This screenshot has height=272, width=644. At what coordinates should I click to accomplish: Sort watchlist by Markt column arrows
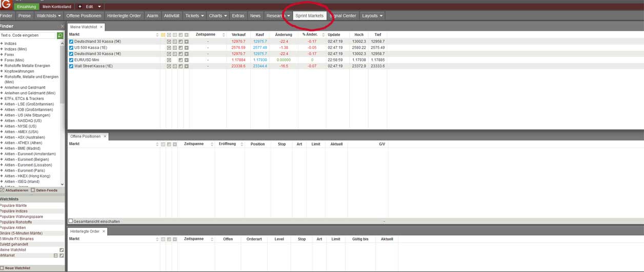pyautogui.click(x=157, y=35)
